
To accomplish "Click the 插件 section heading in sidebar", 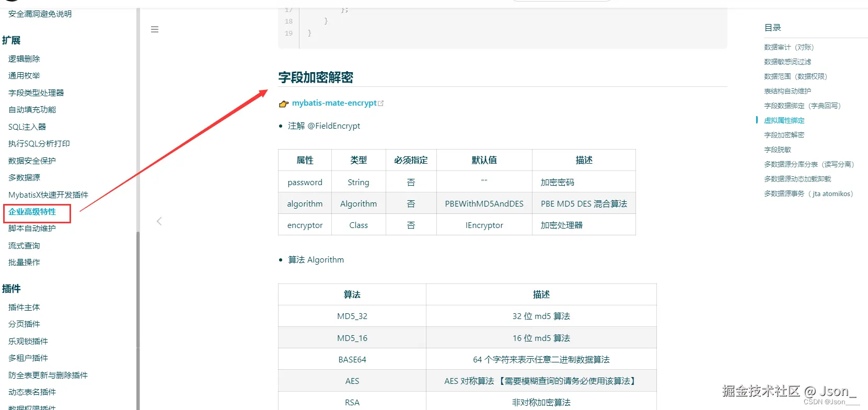I will pyautogui.click(x=11, y=289).
